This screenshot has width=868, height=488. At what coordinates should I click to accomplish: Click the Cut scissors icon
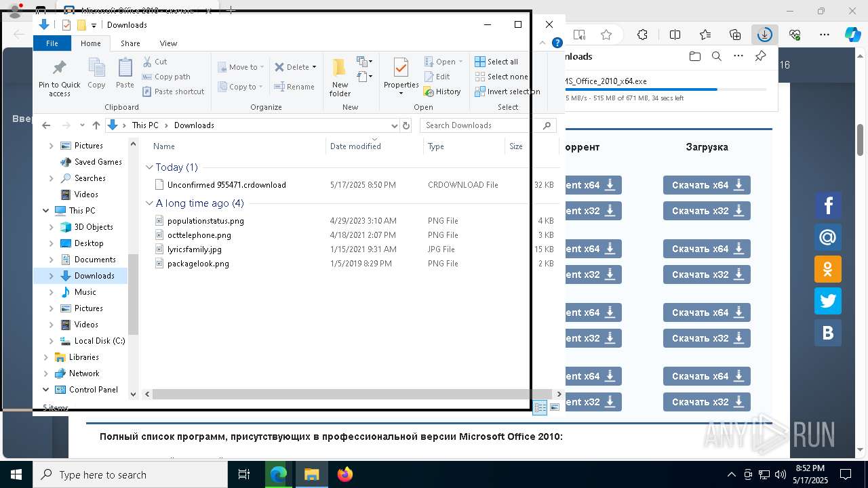(x=147, y=62)
